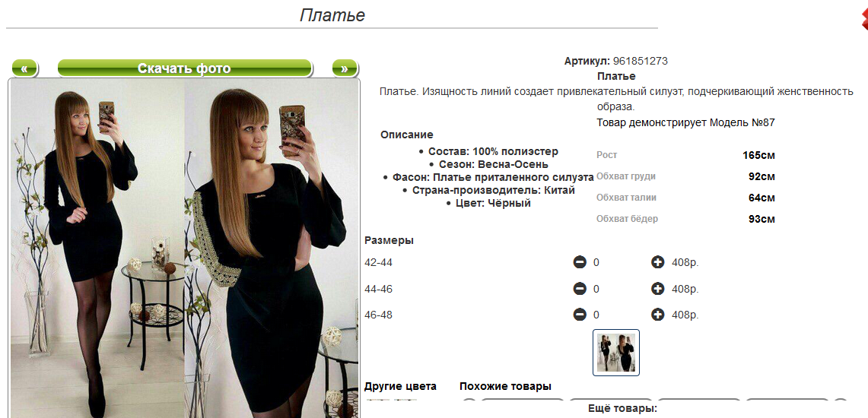Go to next photo with » button

[345, 68]
